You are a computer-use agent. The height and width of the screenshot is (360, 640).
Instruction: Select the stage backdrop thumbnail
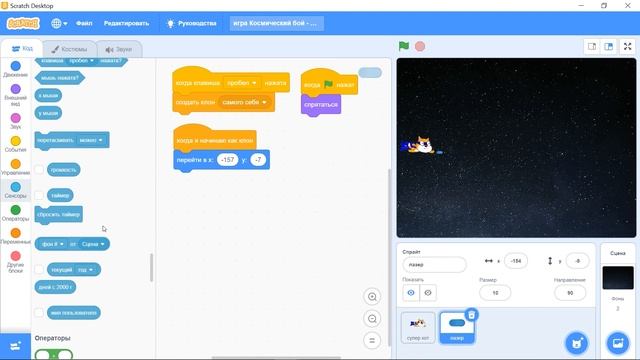(x=618, y=278)
